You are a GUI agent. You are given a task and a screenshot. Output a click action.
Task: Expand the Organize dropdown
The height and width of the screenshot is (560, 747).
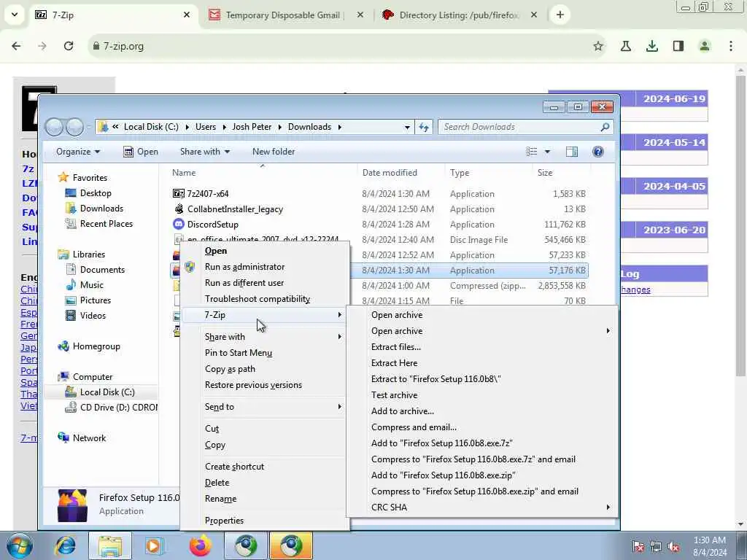point(77,152)
